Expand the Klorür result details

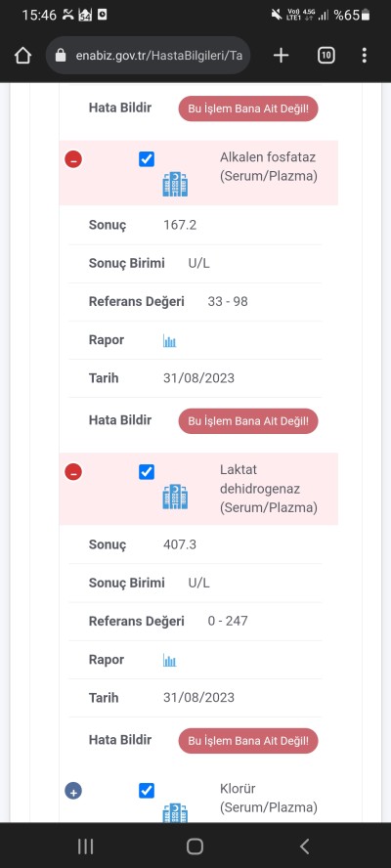[x=73, y=791]
